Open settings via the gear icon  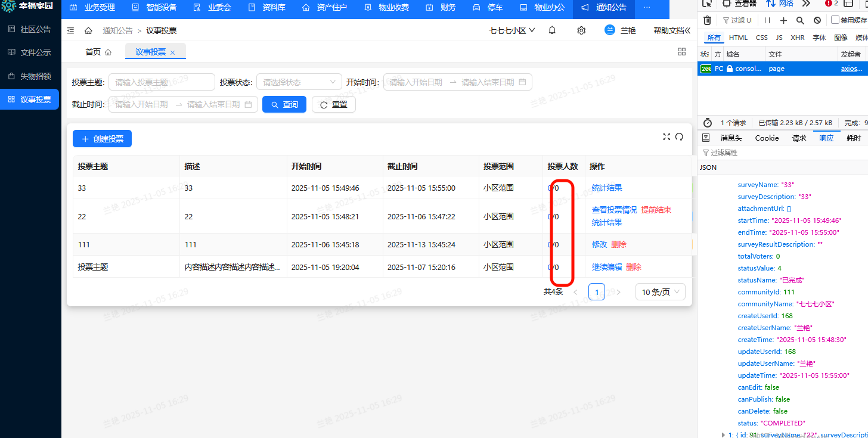[x=581, y=30]
